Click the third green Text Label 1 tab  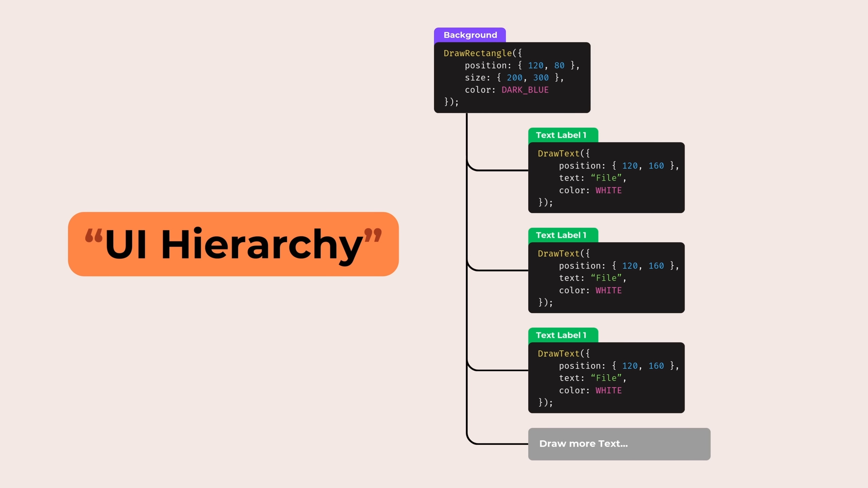pos(563,335)
